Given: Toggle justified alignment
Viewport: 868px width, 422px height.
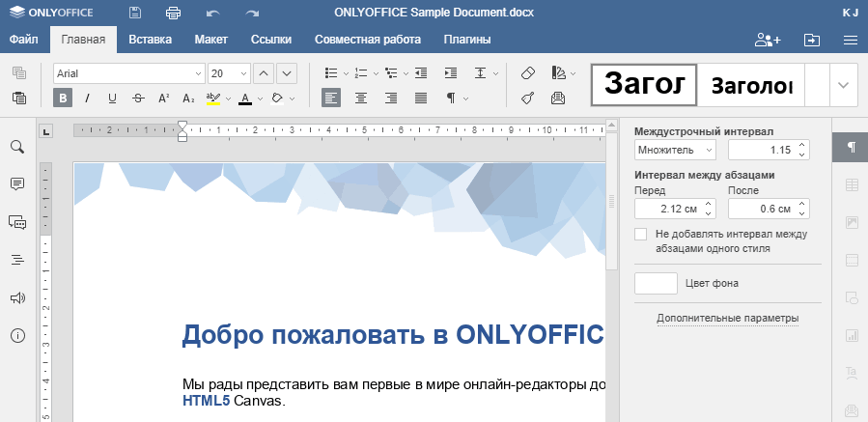Looking at the screenshot, I should [x=421, y=98].
